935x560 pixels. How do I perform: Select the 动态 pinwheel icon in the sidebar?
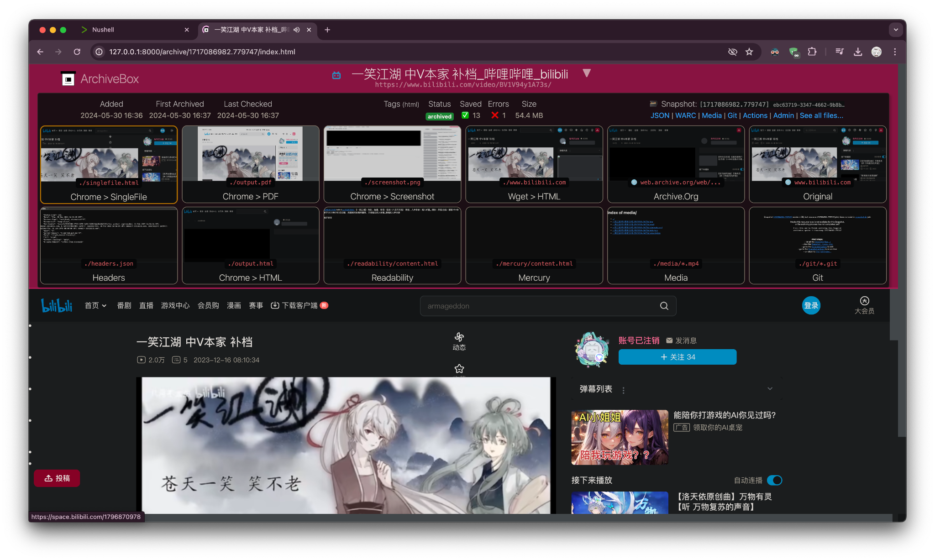point(459,337)
